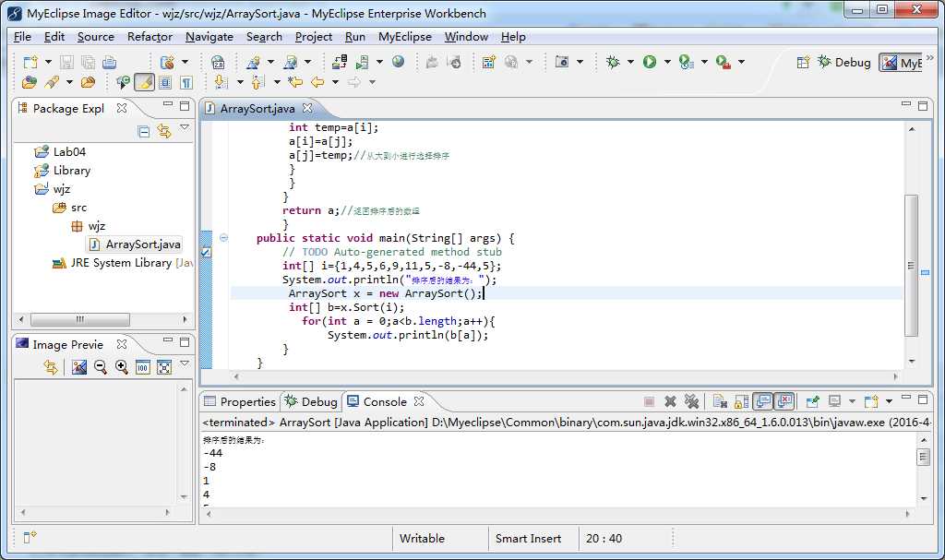
Task: Toggle Link with Editor in Package Explorer
Action: pyautogui.click(x=164, y=131)
